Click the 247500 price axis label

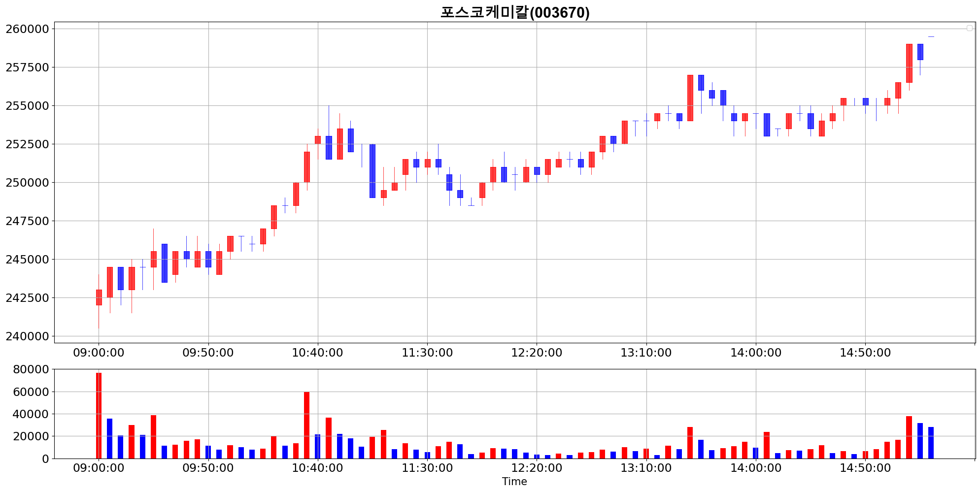pos(27,221)
